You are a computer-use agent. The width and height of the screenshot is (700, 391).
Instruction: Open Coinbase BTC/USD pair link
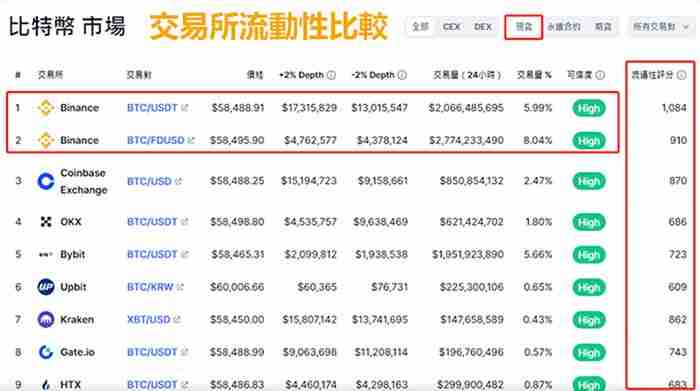149,181
